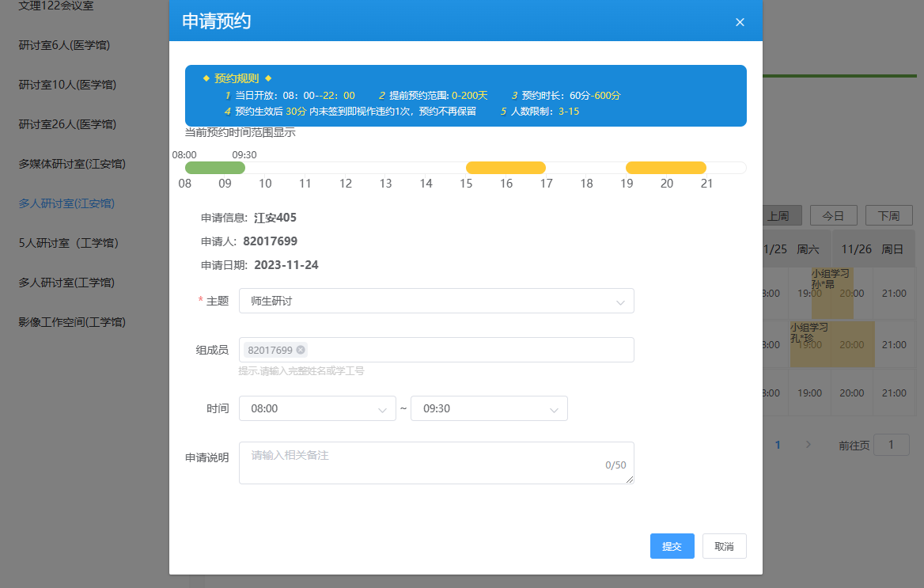Click page number 1 in pagination
924x588 pixels.
[x=778, y=445]
